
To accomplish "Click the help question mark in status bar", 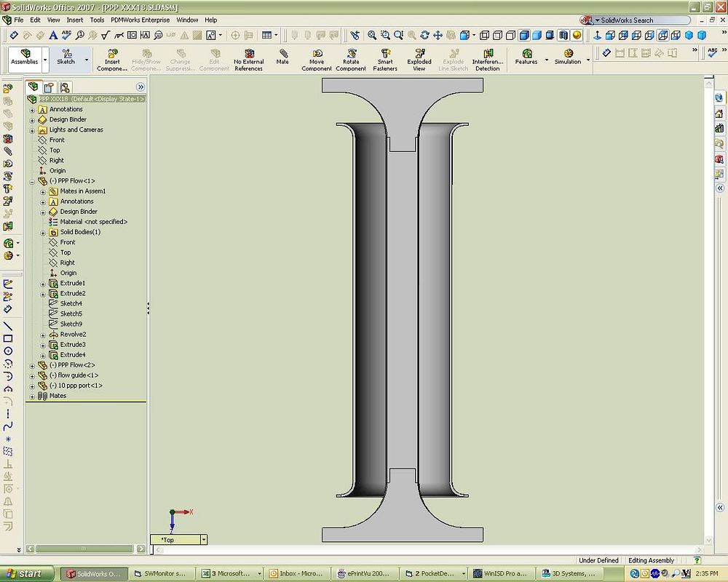I will point(697,560).
